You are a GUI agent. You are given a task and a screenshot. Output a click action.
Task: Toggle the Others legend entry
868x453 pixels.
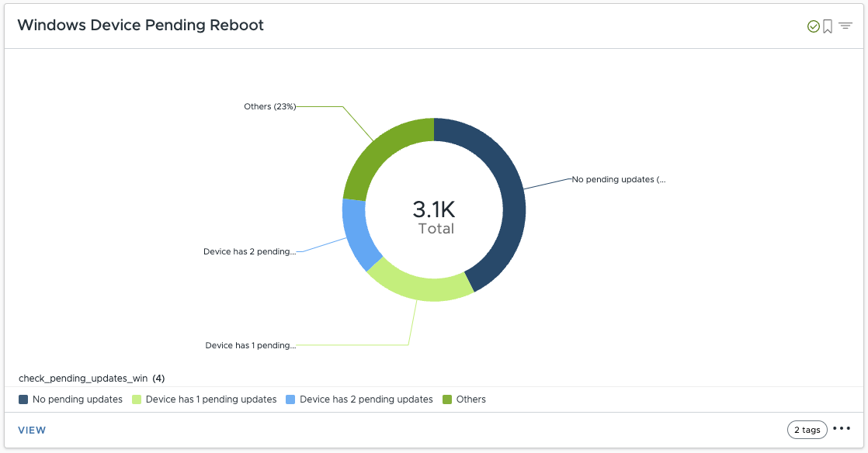tap(470, 399)
